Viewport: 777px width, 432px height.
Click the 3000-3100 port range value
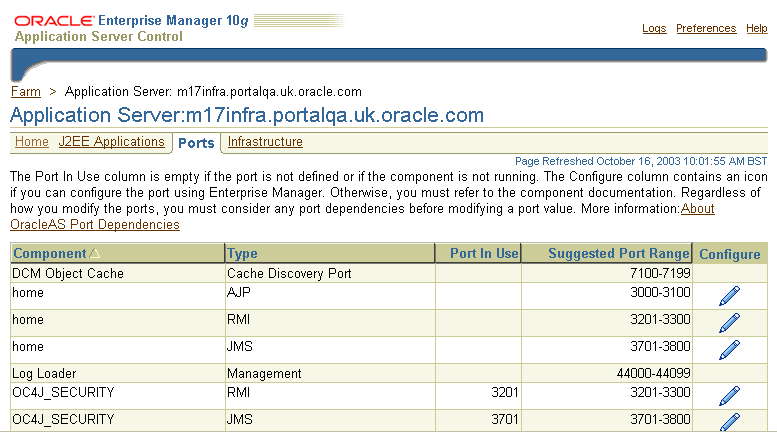(x=660, y=292)
